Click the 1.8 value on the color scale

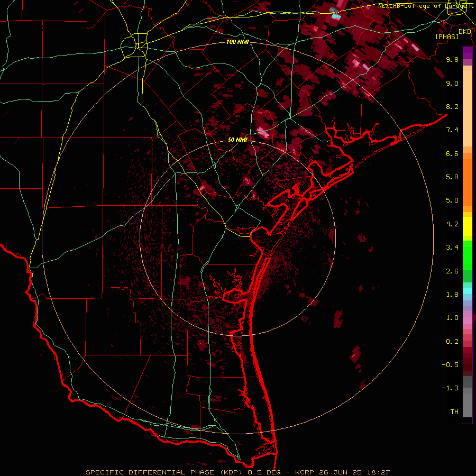pos(452,295)
